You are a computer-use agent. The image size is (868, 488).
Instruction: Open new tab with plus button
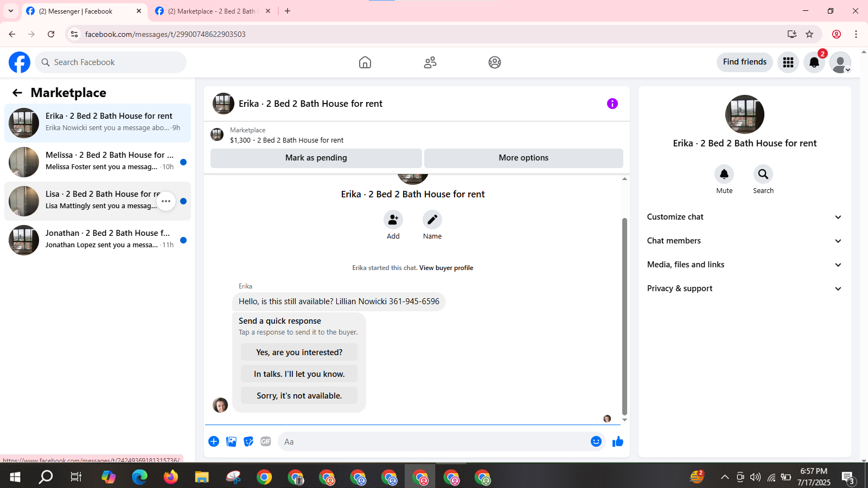(x=288, y=11)
